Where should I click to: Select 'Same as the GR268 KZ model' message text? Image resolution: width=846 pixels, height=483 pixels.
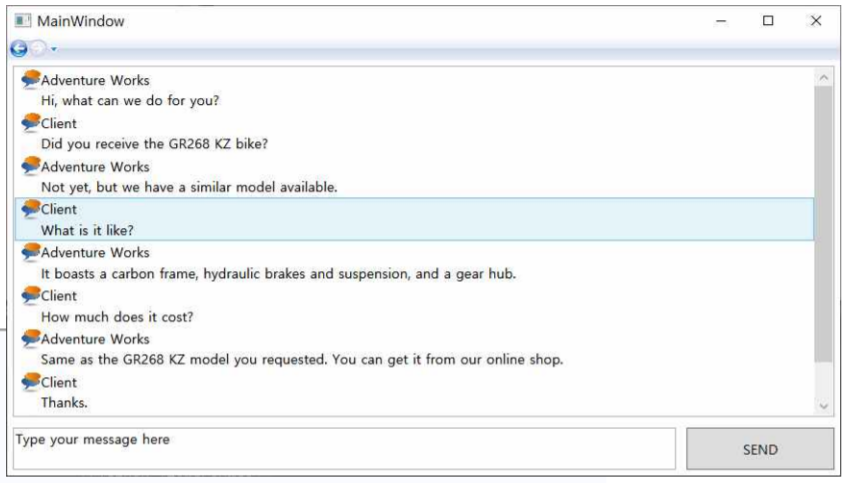coord(302,359)
